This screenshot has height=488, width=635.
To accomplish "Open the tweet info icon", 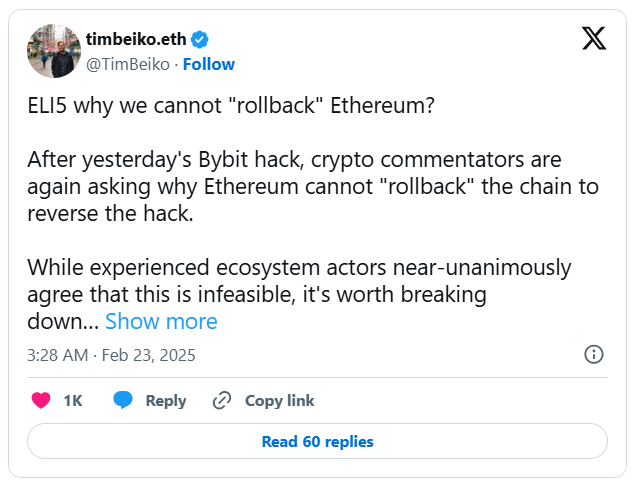I will pyautogui.click(x=593, y=355).
